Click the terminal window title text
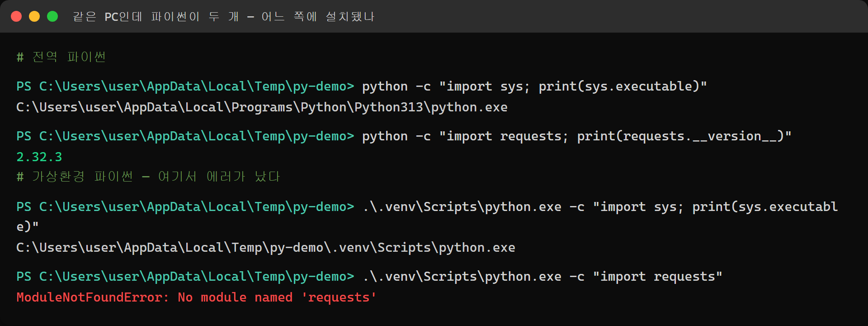The image size is (868, 326). (x=224, y=17)
